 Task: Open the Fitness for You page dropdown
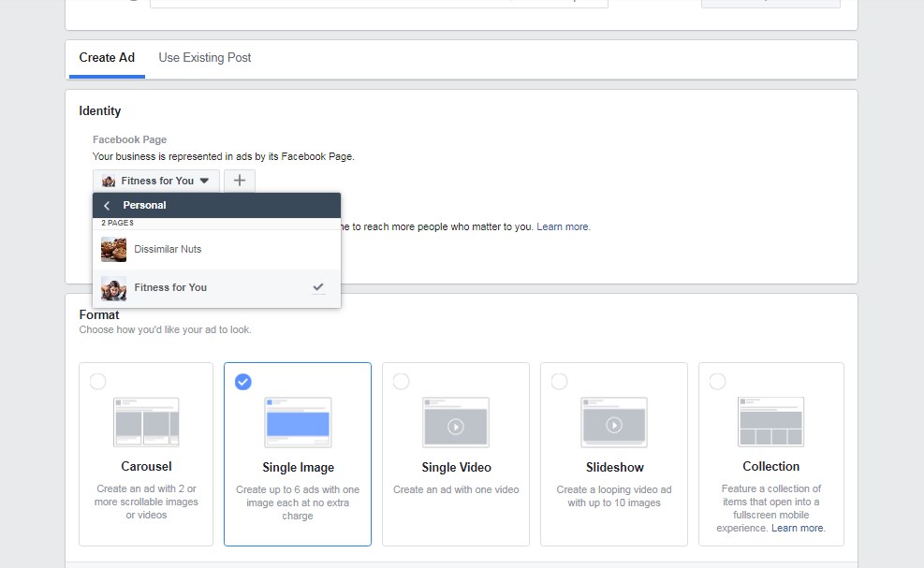(156, 181)
